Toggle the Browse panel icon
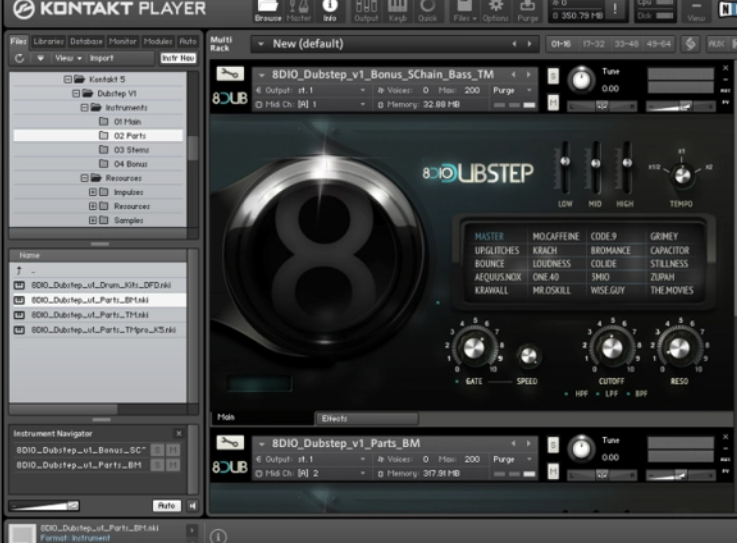The image size is (737, 543). pos(268,10)
